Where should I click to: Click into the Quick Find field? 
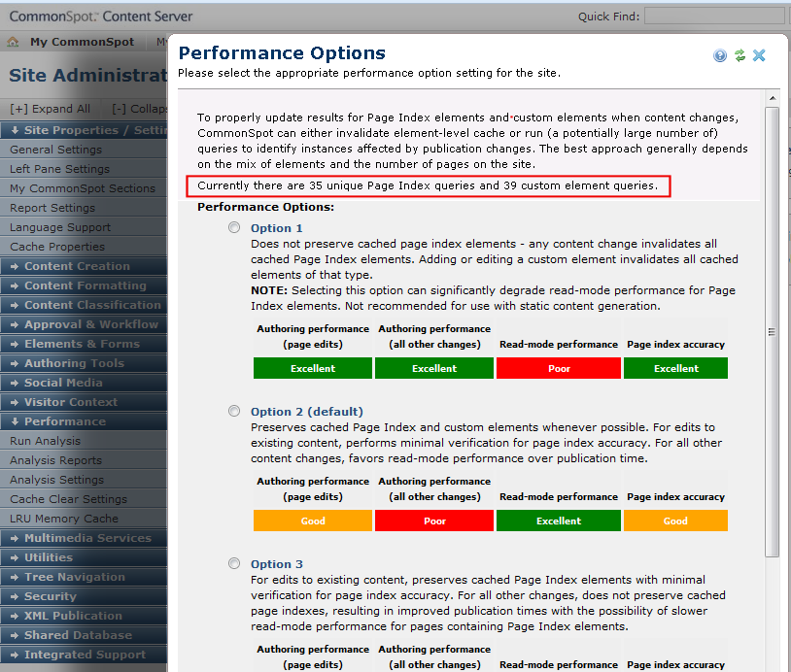pyautogui.click(x=714, y=16)
